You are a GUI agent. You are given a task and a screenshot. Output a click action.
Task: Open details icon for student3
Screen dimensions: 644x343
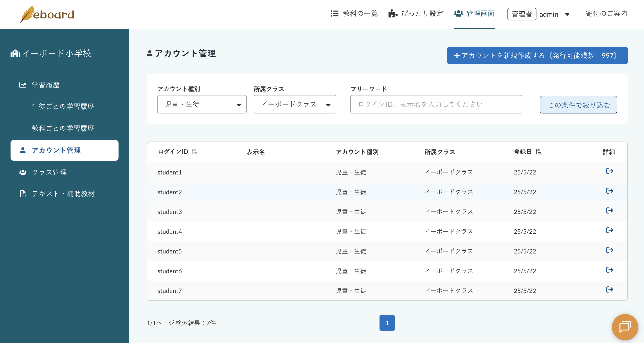tap(610, 210)
